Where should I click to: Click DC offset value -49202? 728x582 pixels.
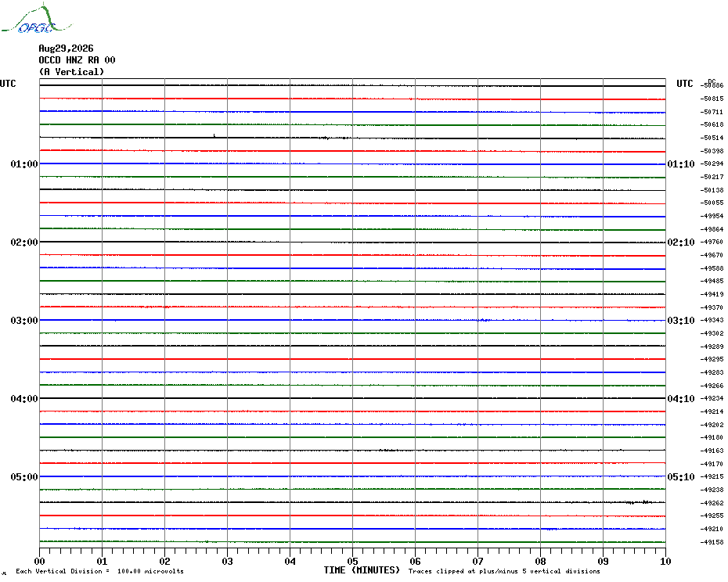(712, 425)
